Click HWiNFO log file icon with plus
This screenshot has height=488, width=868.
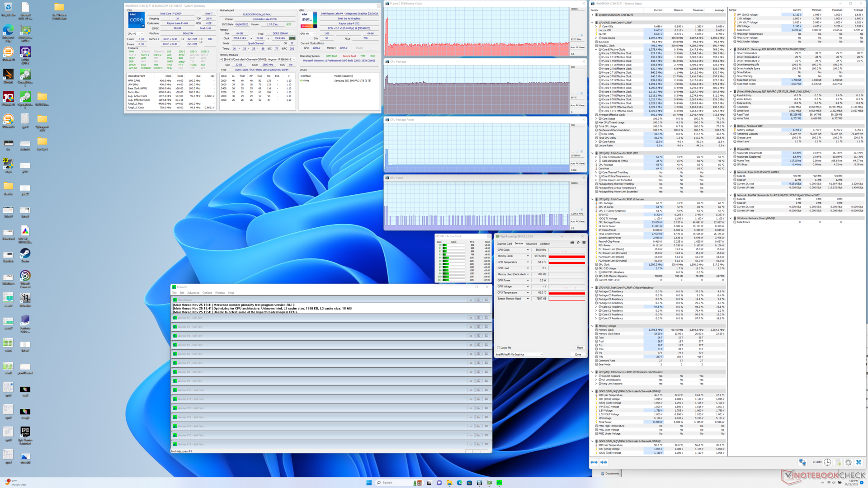point(838,462)
